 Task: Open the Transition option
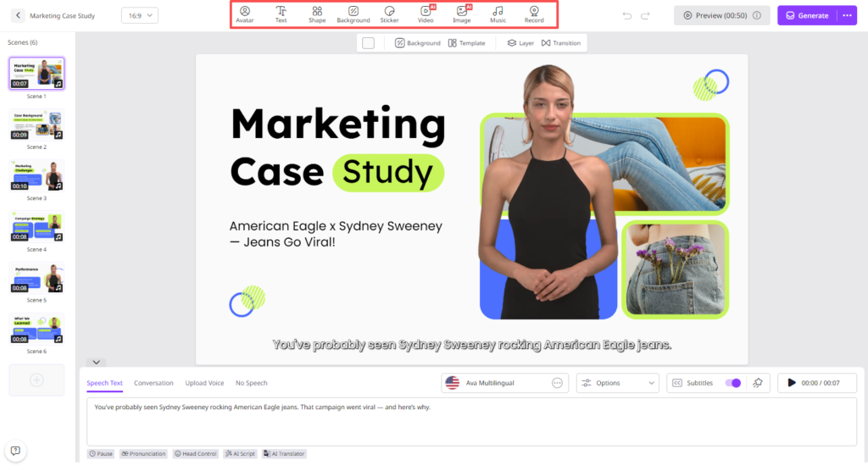pyautogui.click(x=561, y=43)
